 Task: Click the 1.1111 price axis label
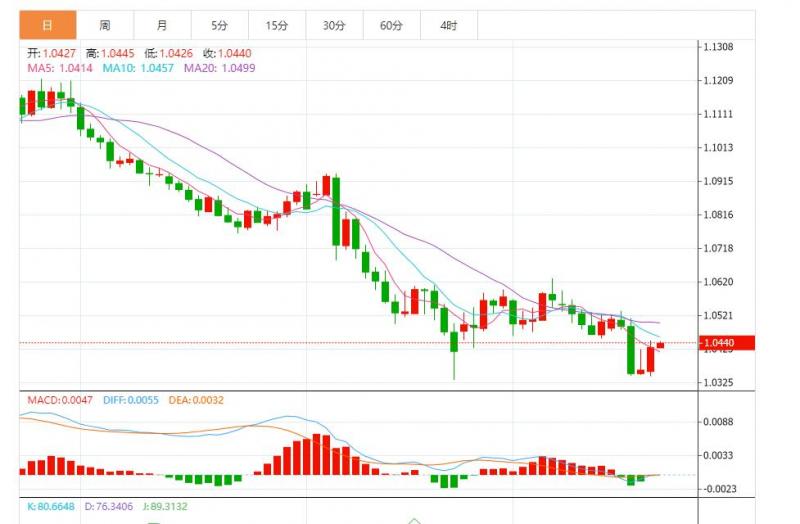pos(718,114)
